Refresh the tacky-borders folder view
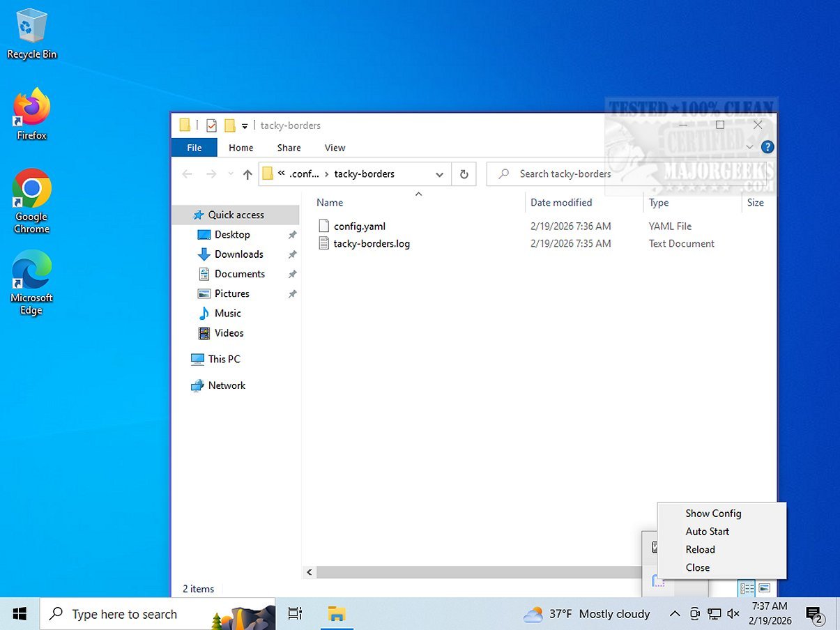The width and height of the screenshot is (840, 630). click(464, 174)
